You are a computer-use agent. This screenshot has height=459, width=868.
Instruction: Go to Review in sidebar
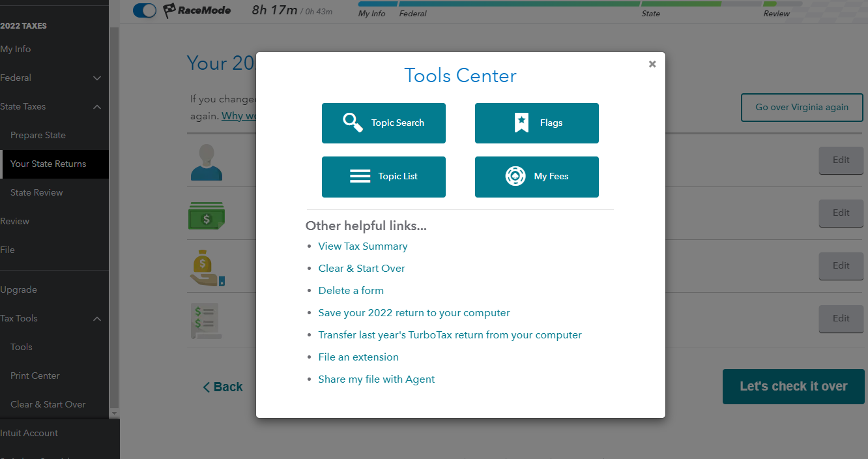tap(14, 221)
